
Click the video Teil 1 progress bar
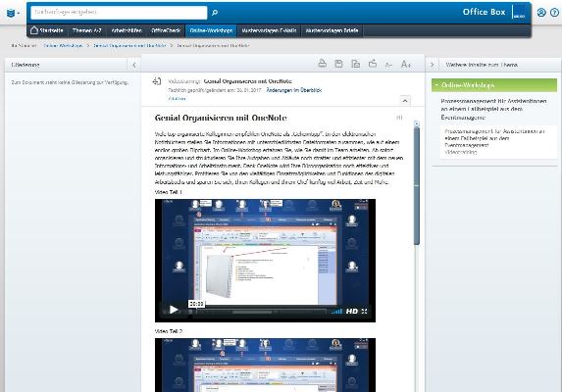click(x=261, y=312)
